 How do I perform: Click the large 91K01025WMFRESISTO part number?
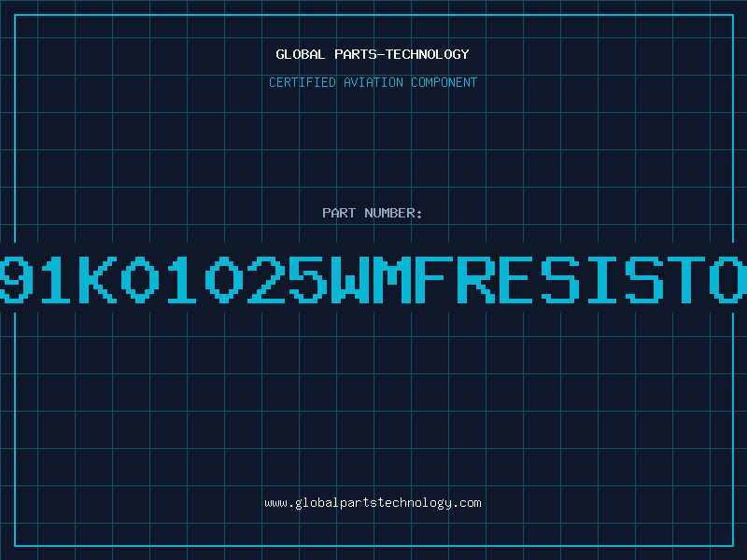pyautogui.click(x=373, y=279)
